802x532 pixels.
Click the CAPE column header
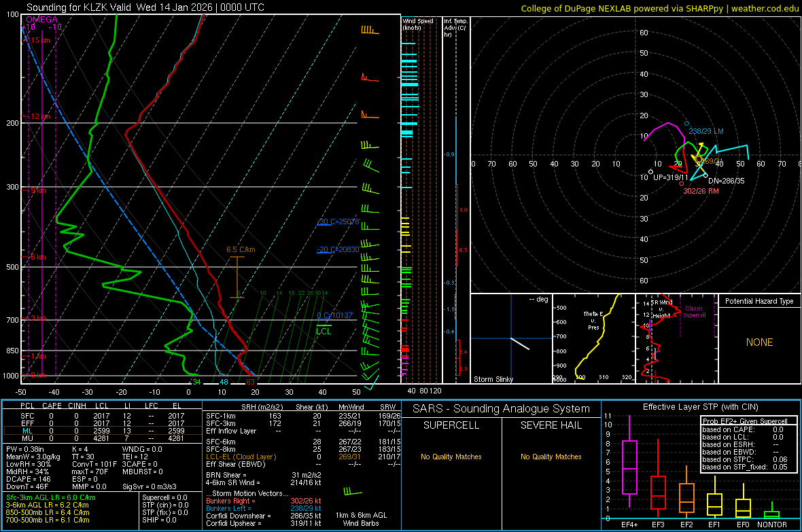coord(52,406)
